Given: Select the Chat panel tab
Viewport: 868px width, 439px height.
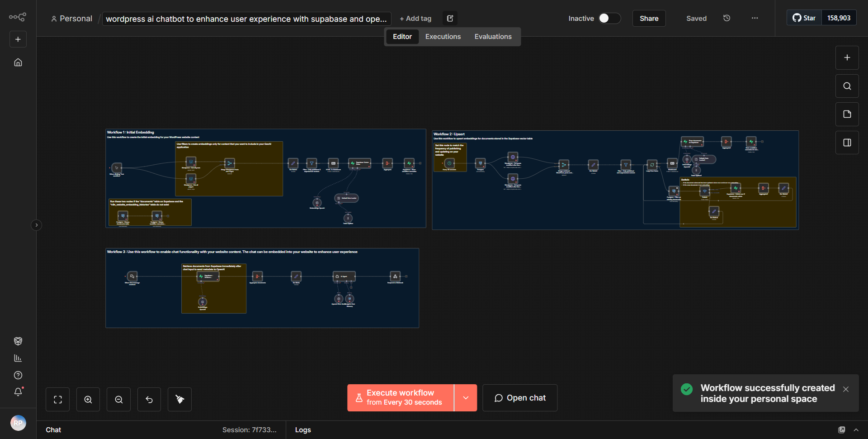Looking at the screenshot, I should (x=53, y=430).
